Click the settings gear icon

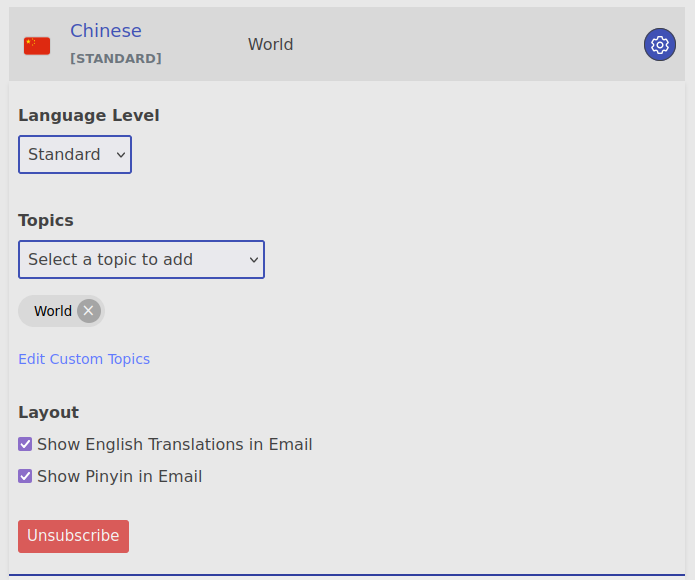660,45
